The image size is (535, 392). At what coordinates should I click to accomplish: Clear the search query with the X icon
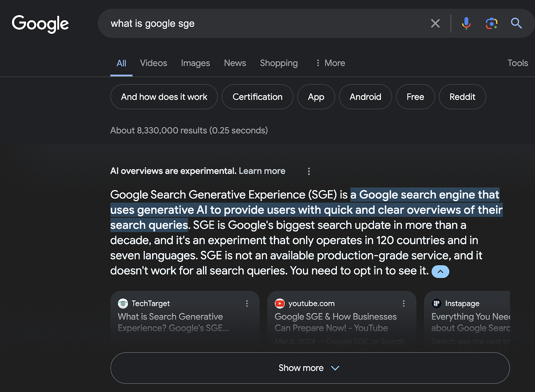(435, 23)
